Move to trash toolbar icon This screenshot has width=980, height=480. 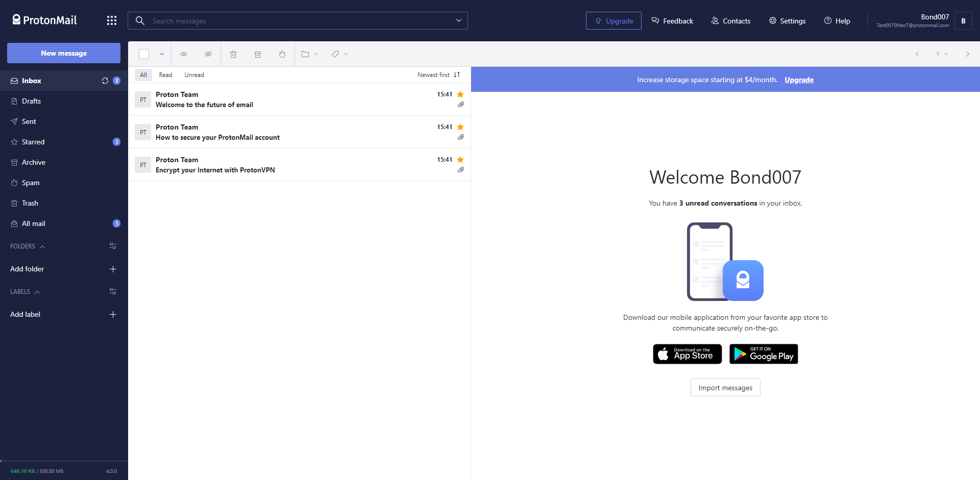pos(233,54)
